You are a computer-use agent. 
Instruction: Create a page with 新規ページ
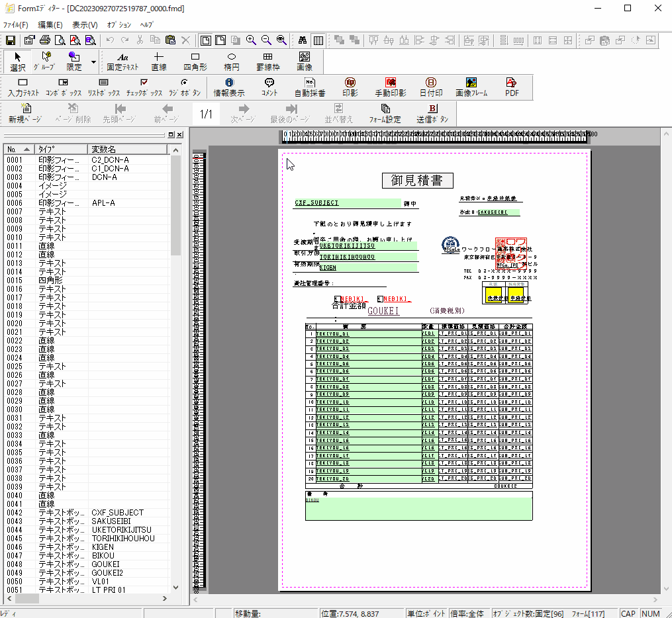25,114
